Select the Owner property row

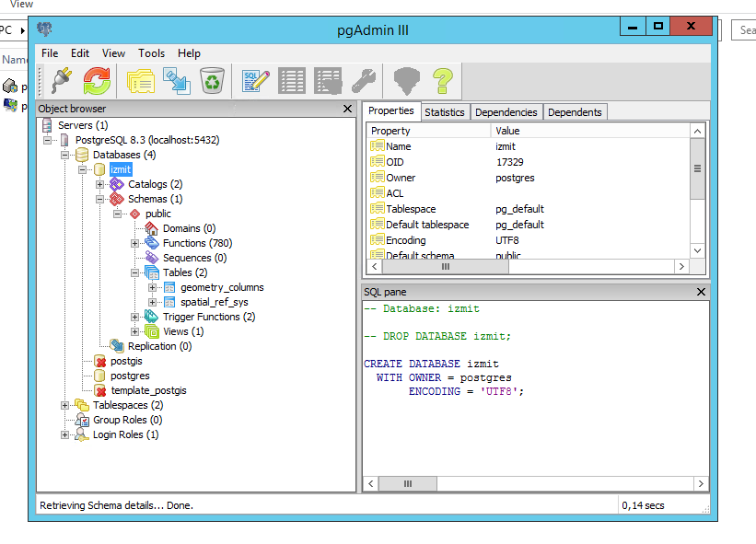(529, 178)
